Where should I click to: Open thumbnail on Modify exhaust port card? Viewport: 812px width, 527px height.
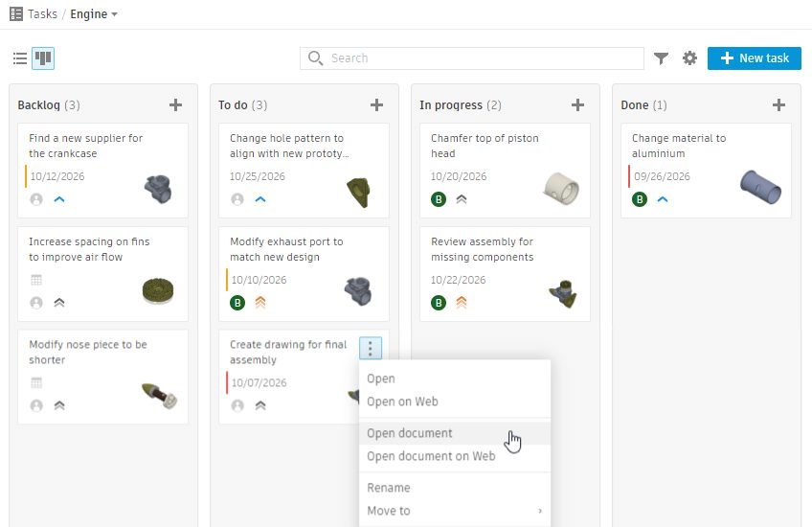pos(358,291)
